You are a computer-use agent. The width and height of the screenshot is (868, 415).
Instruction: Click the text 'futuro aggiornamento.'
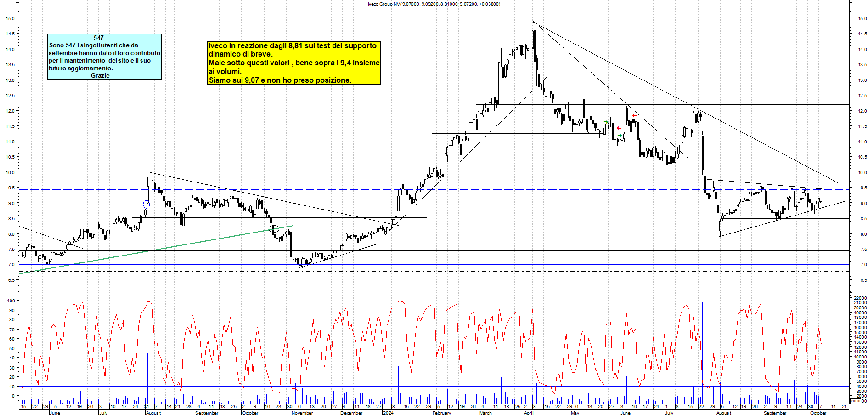click(81, 68)
